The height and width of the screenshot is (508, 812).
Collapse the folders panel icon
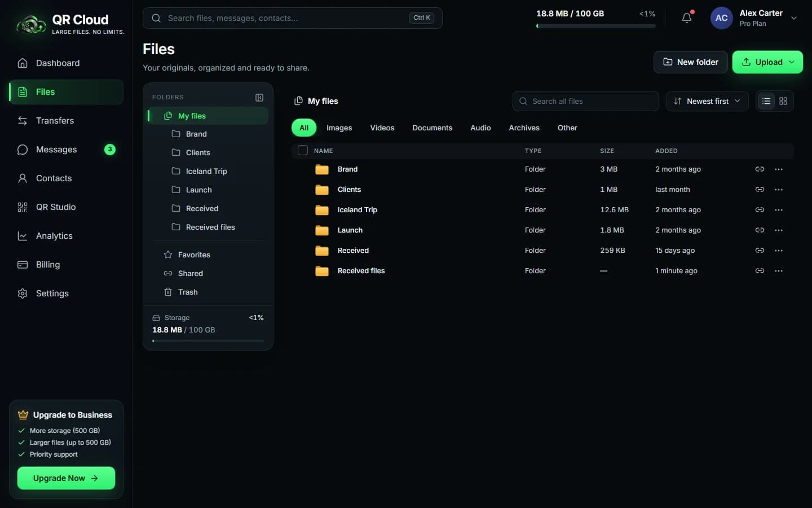tap(259, 98)
